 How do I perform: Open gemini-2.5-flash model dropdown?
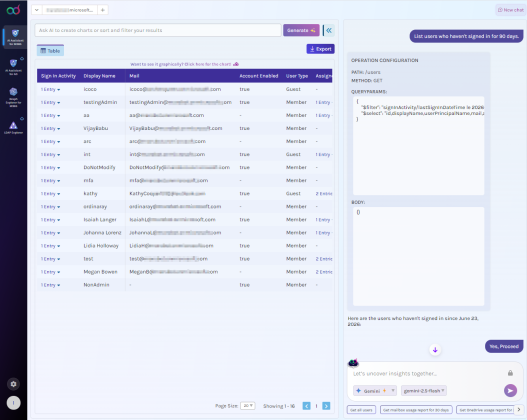pyautogui.click(x=424, y=391)
